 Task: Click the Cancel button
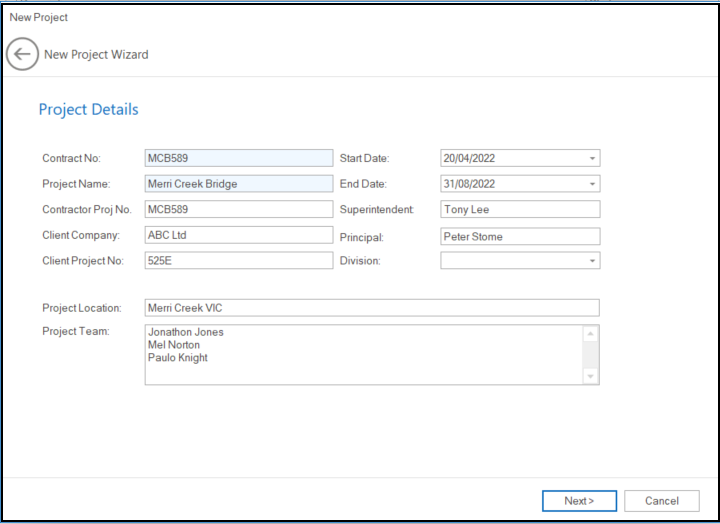point(661,501)
